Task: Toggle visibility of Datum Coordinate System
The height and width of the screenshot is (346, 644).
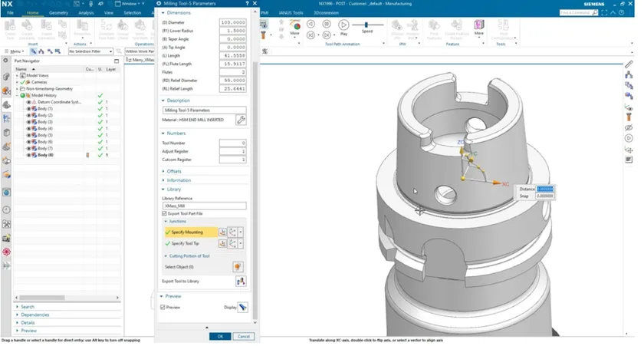Action: coord(29,102)
